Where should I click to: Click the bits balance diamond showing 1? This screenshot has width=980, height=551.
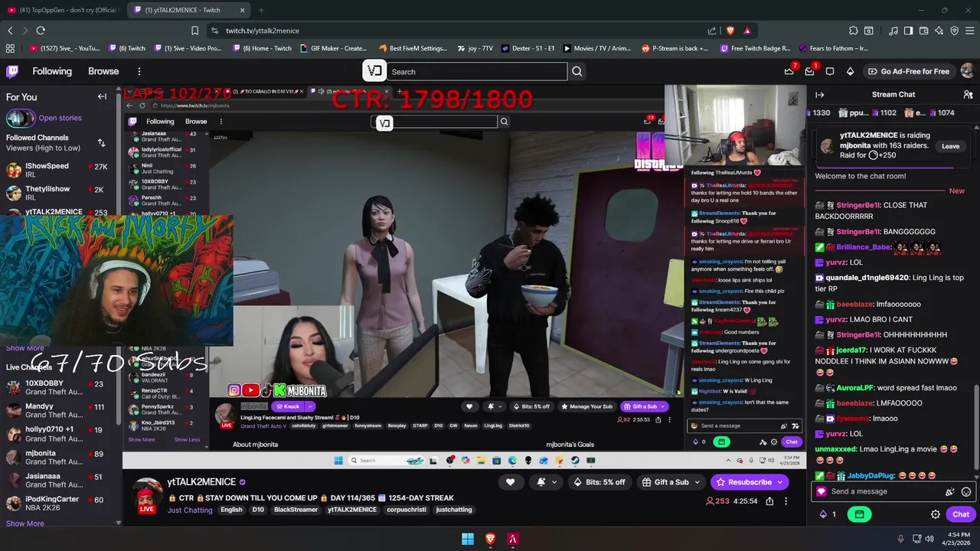[828, 514]
